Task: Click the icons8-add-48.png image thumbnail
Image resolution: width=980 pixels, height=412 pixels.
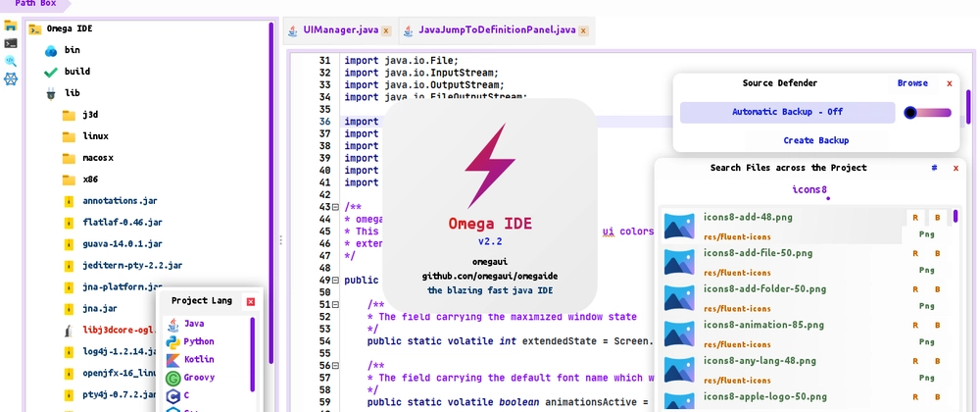Action: coord(679,225)
